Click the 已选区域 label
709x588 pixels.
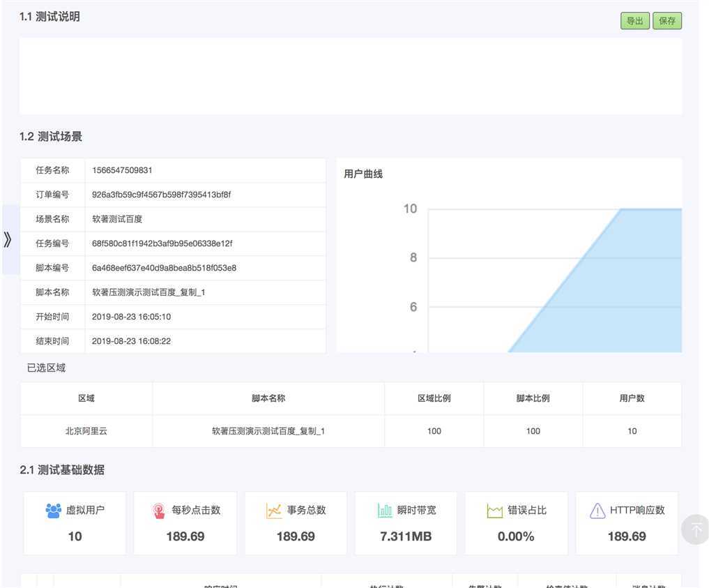point(46,368)
